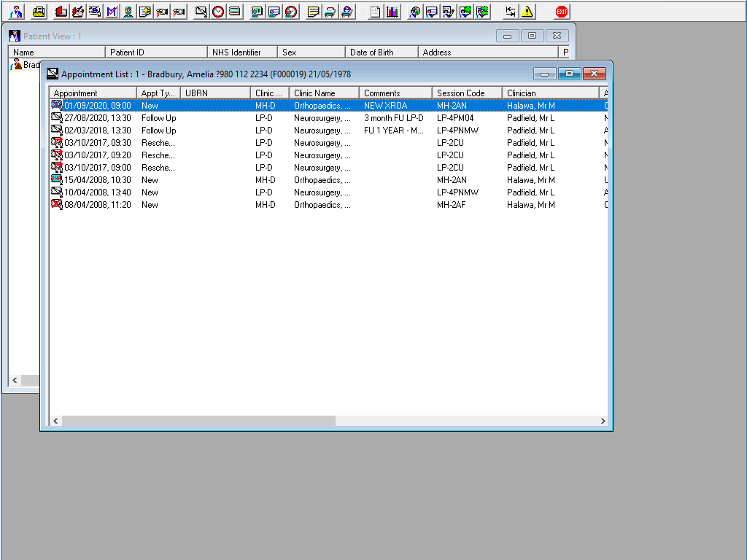Open the yellow warning triangle icon
747x560 pixels.
point(527,12)
